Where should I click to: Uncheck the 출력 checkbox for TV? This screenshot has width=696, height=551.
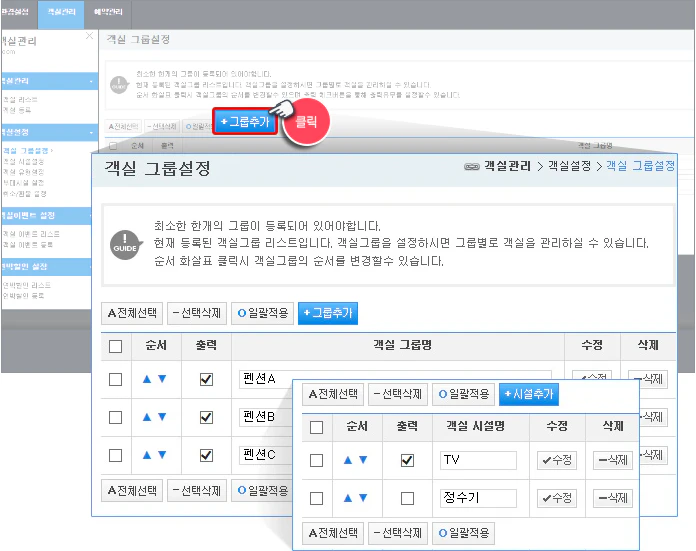(407, 460)
